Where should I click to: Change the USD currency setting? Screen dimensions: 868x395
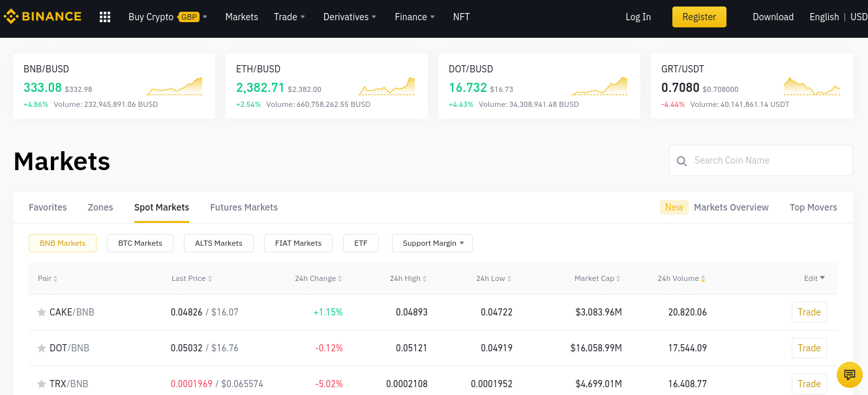click(x=859, y=17)
